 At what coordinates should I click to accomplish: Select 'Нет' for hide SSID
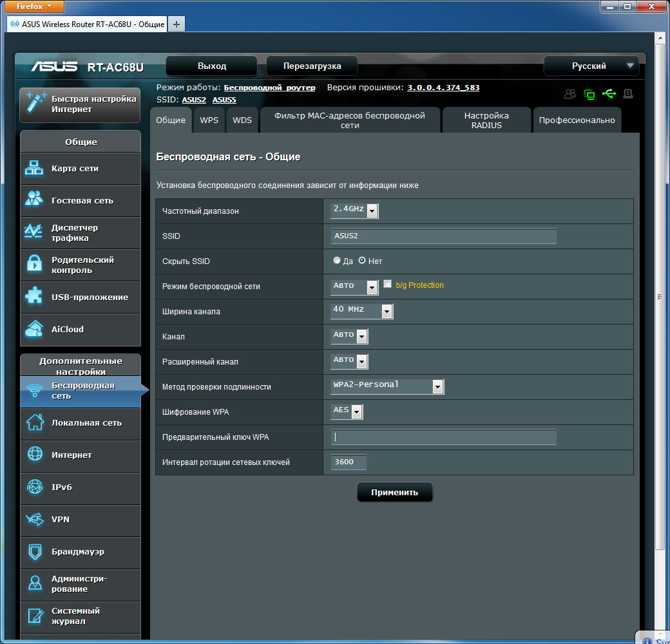(x=362, y=261)
